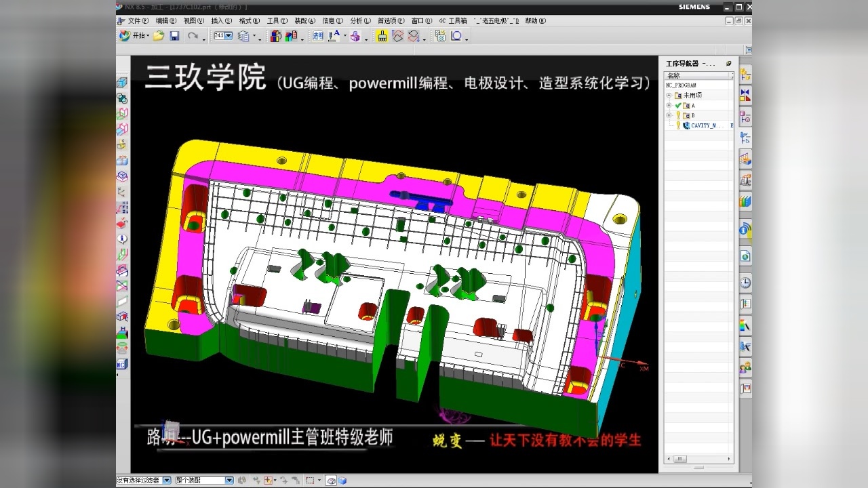Image resolution: width=868 pixels, height=488 pixels.
Task: Open the 编辑 menu
Action: pos(165,21)
